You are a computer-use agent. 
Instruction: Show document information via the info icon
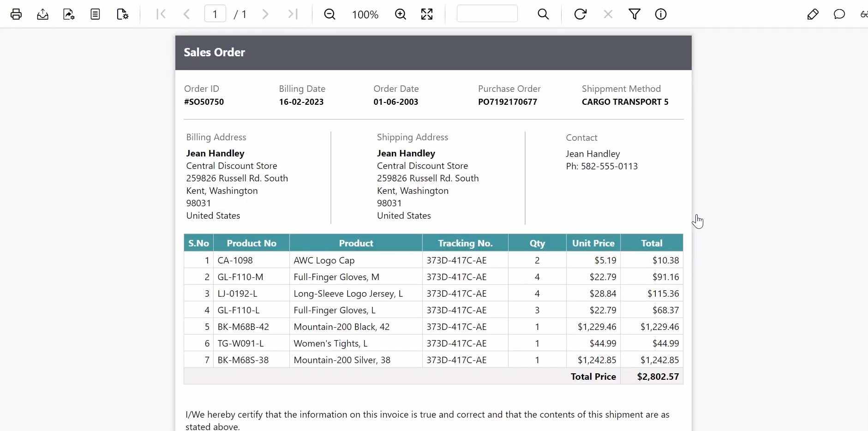[x=661, y=14]
